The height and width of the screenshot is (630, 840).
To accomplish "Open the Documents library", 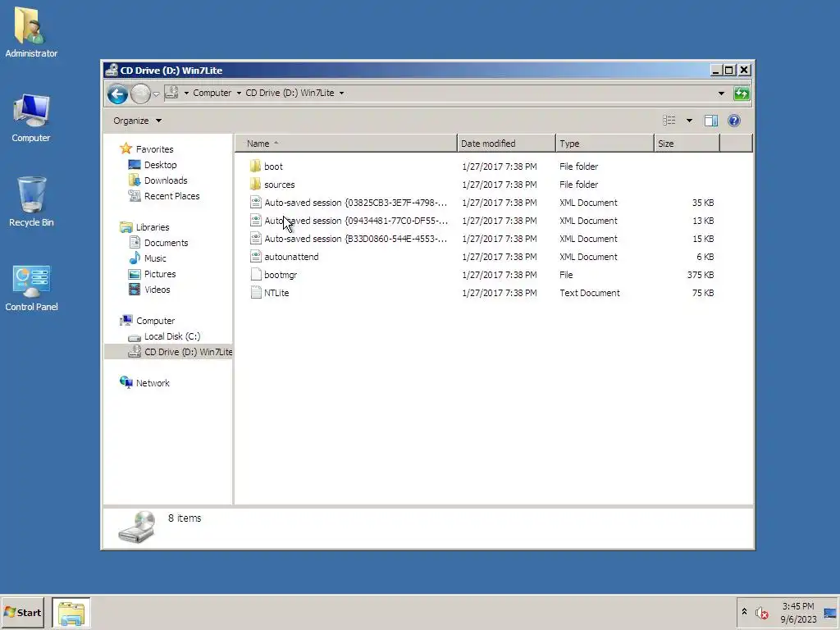I will click(x=166, y=243).
